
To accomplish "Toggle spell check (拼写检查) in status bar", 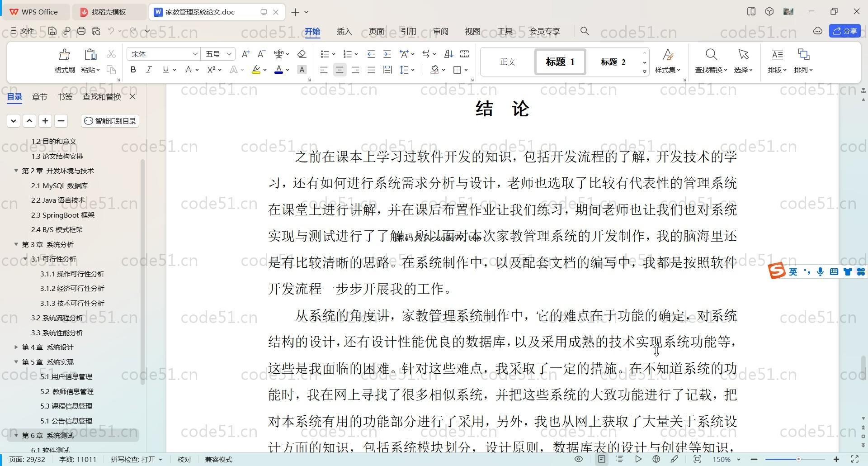I will tap(136, 459).
